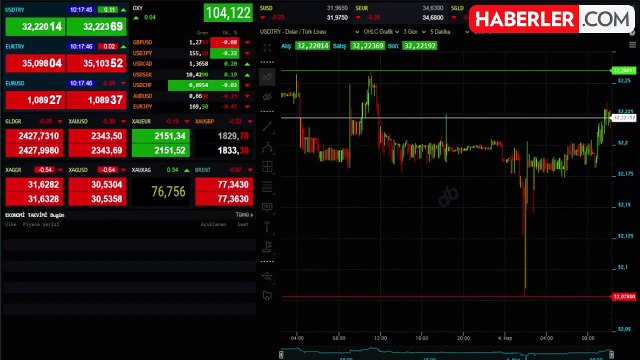This screenshot has width=640, height=360.
Task: Click the XAUXAG ratio value 76,756
Action: coord(168,191)
